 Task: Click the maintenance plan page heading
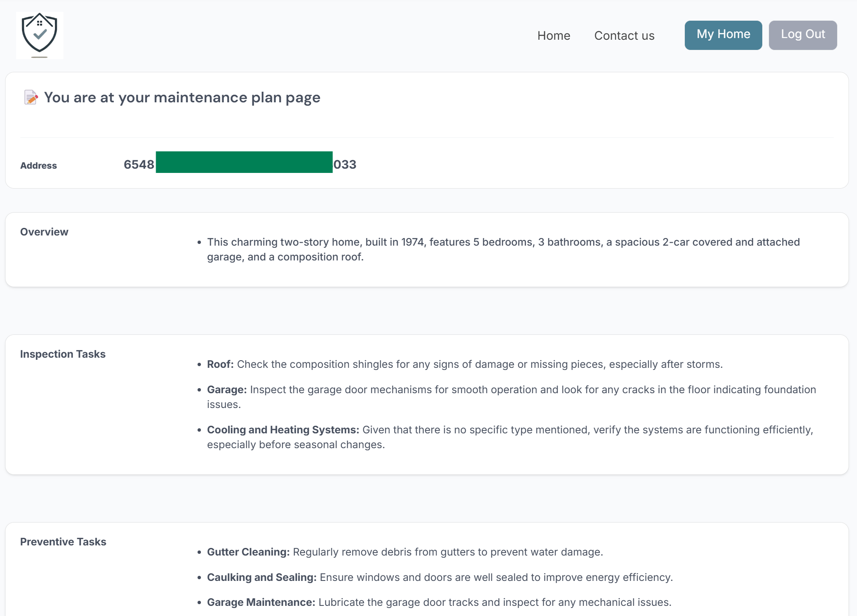coord(182,98)
